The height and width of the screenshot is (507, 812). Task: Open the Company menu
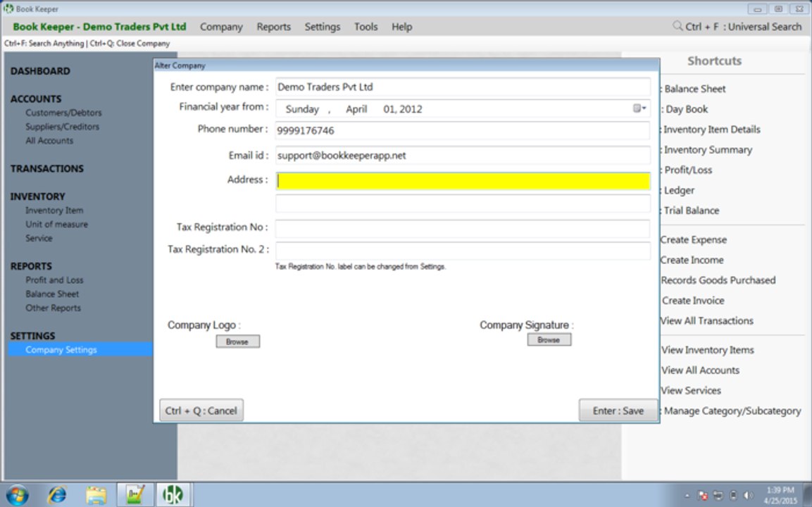(221, 27)
